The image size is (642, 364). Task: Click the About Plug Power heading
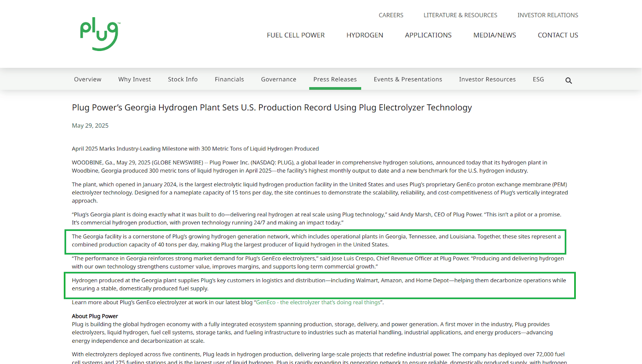[95, 316]
